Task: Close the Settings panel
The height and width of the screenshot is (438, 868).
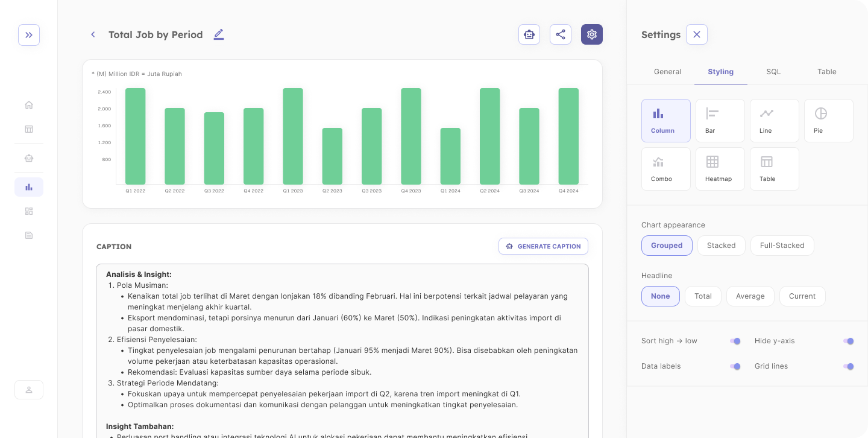Action: coord(697,34)
